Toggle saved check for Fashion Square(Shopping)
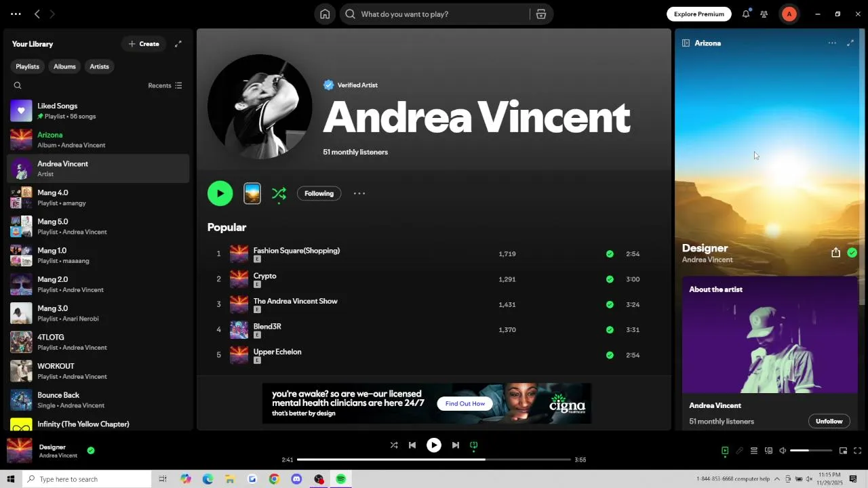Screen dimensions: 868x488 click(x=610, y=254)
